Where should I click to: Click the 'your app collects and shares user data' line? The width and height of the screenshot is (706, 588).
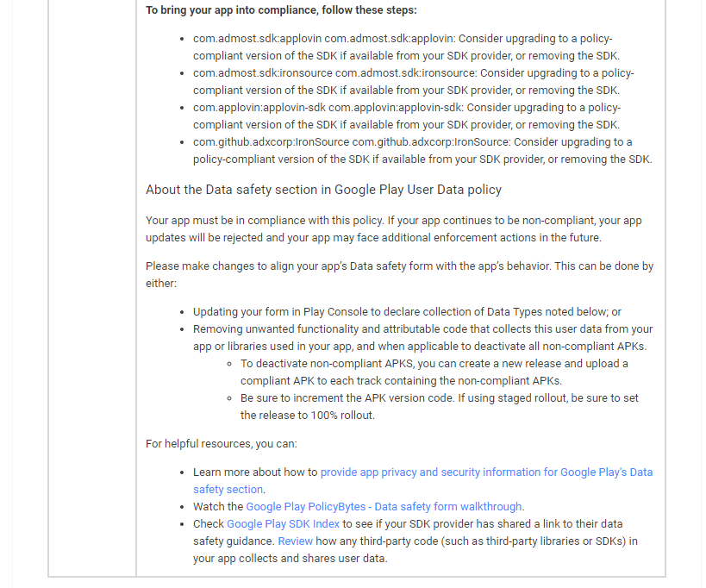(x=290, y=559)
